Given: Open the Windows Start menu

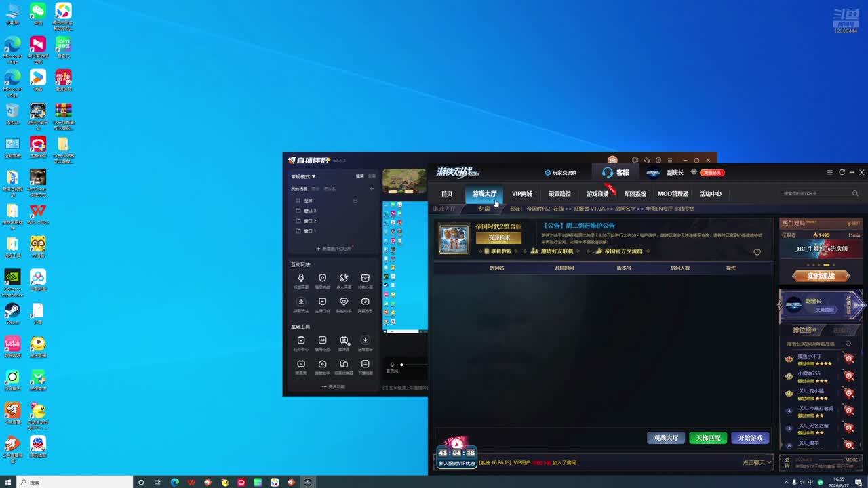Looking at the screenshot, I should point(7,482).
